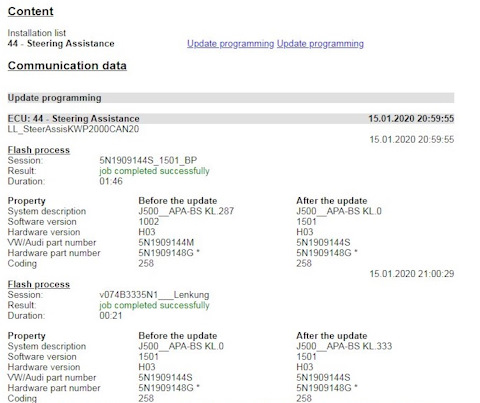This screenshot has height=403, width=480.
Task: Open the second Update programming link
Action: pos(320,44)
